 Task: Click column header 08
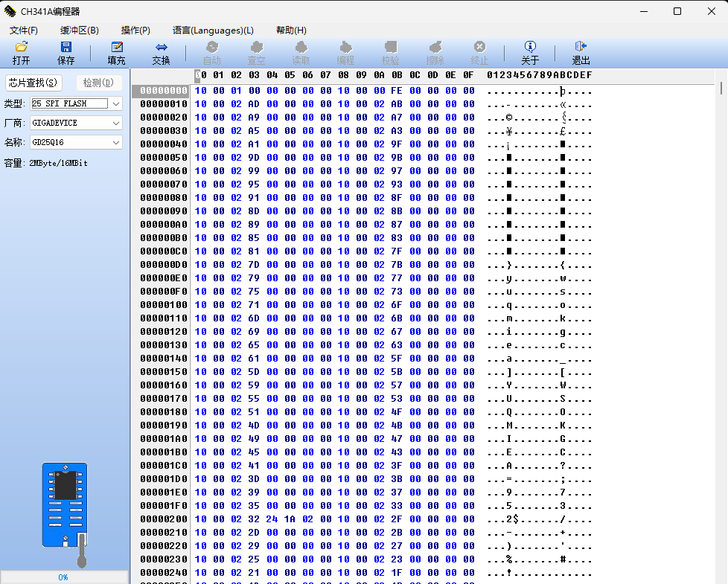pyautogui.click(x=344, y=74)
